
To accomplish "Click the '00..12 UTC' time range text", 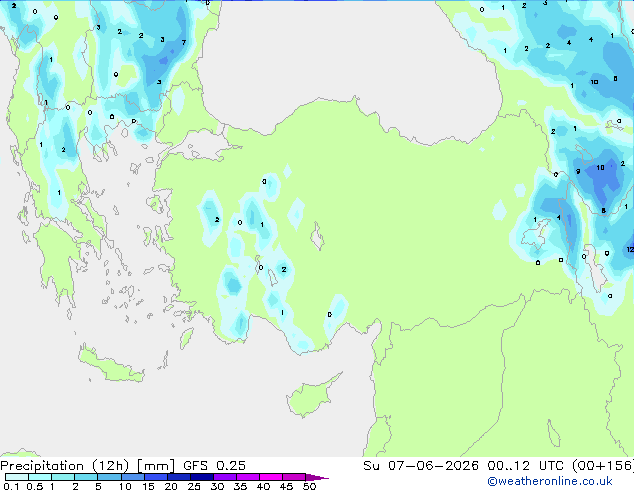I will click(527, 466).
